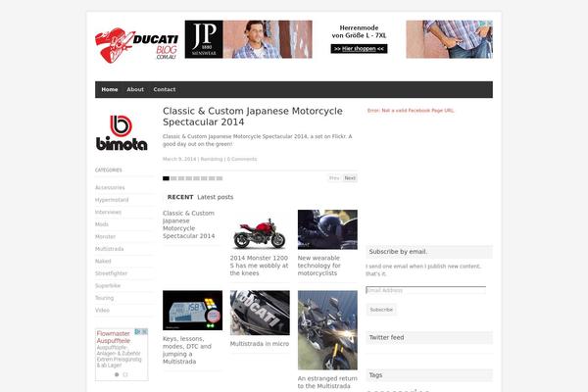The width and height of the screenshot is (588, 392).
Task: Open the Video category
Action: click(102, 311)
